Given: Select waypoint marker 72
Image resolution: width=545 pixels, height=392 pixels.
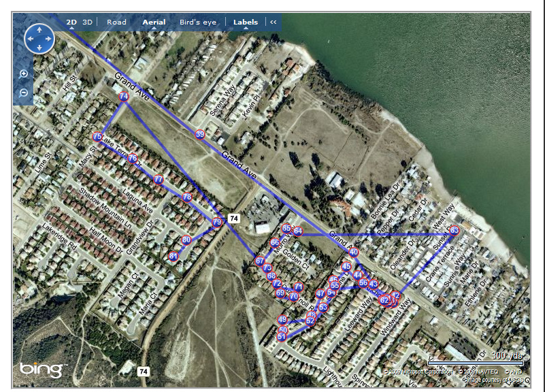Looking at the screenshot, I should (x=277, y=284).
